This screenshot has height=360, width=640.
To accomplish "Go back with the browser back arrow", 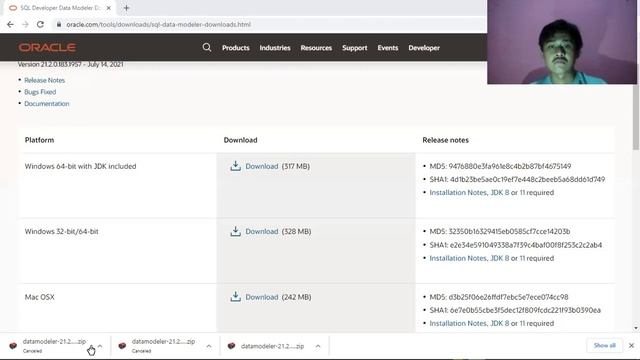I will (x=11, y=24).
